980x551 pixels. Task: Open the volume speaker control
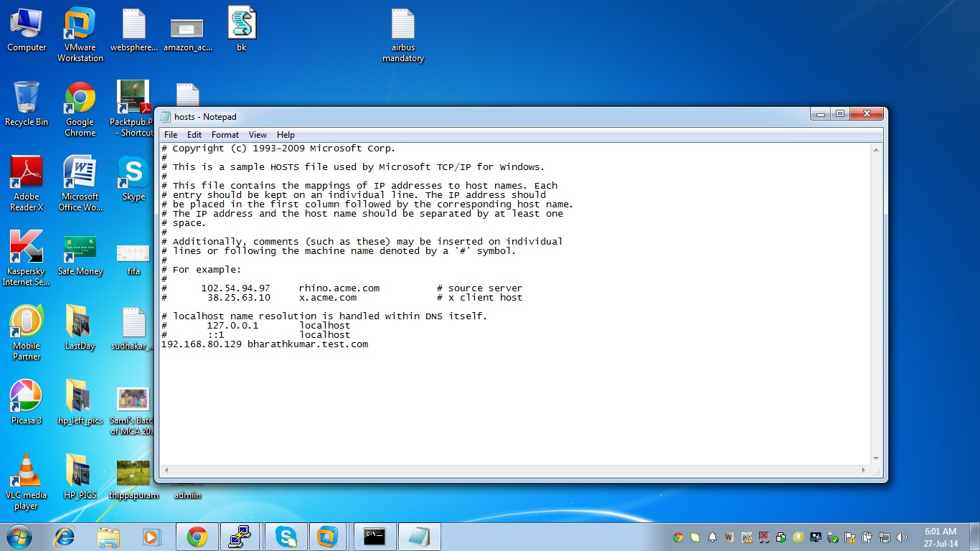(x=902, y=537)
